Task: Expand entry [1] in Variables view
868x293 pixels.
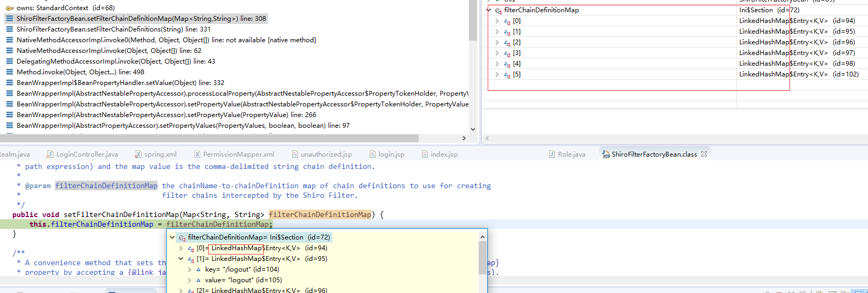Action: click(497, 32)
